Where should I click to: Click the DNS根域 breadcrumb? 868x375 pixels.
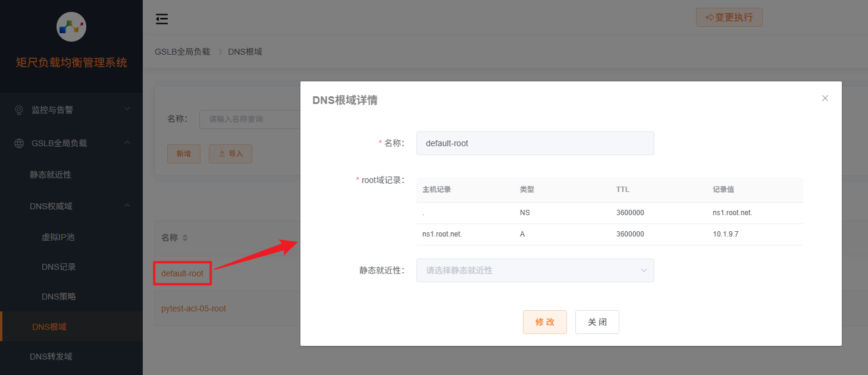pos(245,52)
